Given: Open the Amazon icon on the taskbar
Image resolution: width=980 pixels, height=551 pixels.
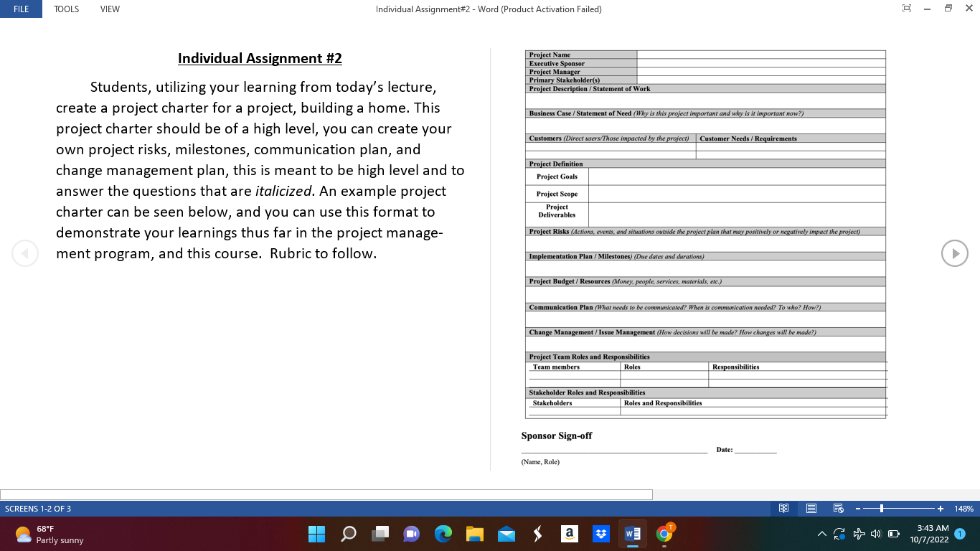Looking at the screenshot, I should [x=569, y=534].
